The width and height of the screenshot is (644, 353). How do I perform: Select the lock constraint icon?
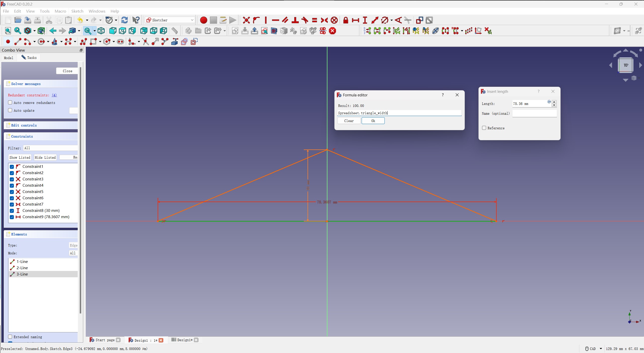[346, 20]
